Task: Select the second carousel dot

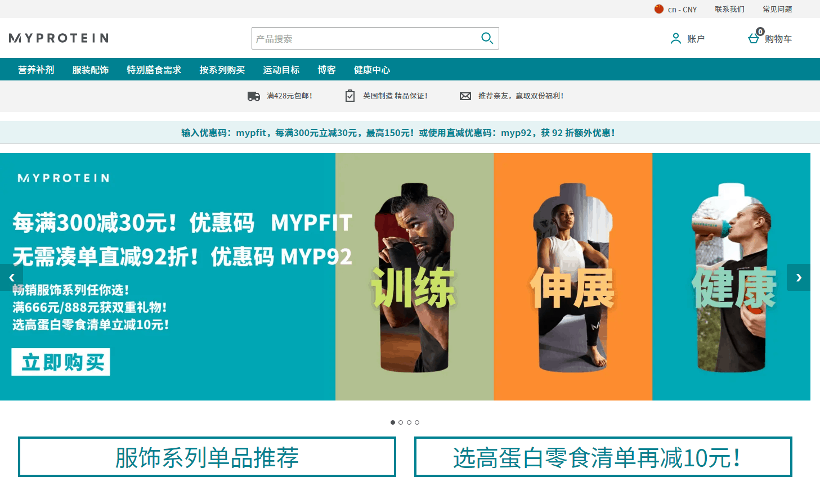Action: [x=401, y=422]
